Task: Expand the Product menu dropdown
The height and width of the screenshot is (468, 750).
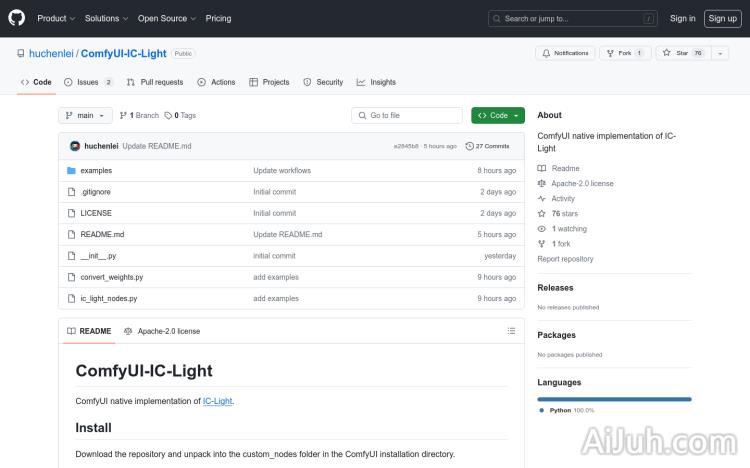Action: 55,18
